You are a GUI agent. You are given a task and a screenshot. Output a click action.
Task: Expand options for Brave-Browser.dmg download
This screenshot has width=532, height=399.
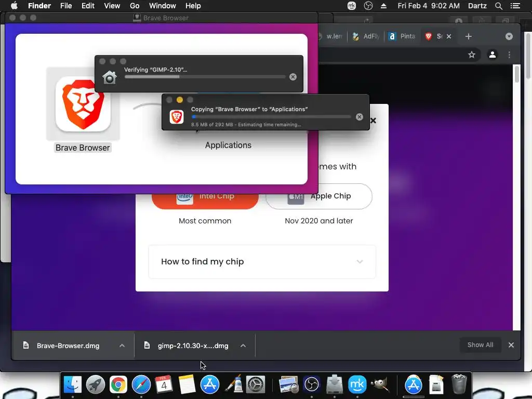[122, 345]
